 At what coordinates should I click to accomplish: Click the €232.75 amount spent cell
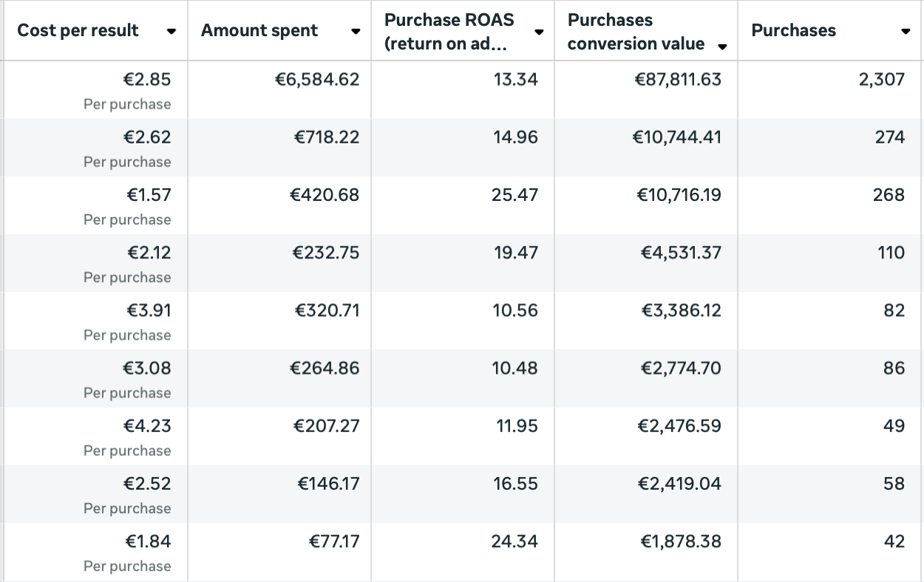[325, 253]
